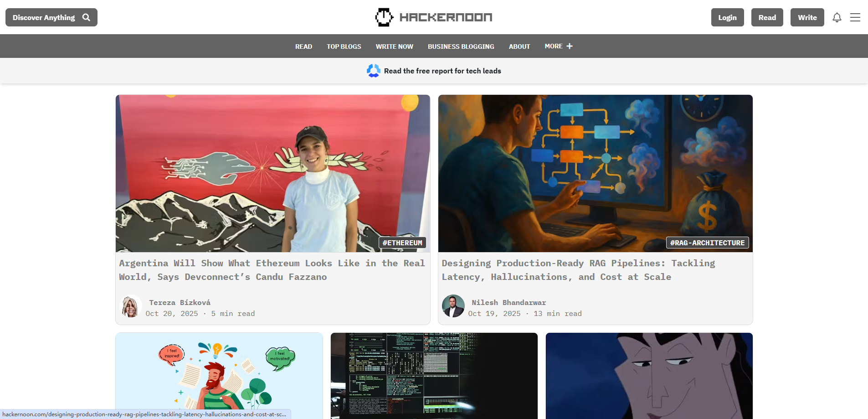Select the #RAG-ARCHITECTURE tag
Viewport: 868px width, 419px height.
tap(707, 243)
